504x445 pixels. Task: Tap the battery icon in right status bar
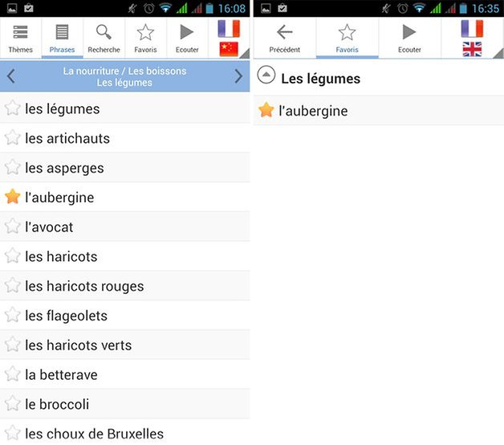tap(463, 8)
